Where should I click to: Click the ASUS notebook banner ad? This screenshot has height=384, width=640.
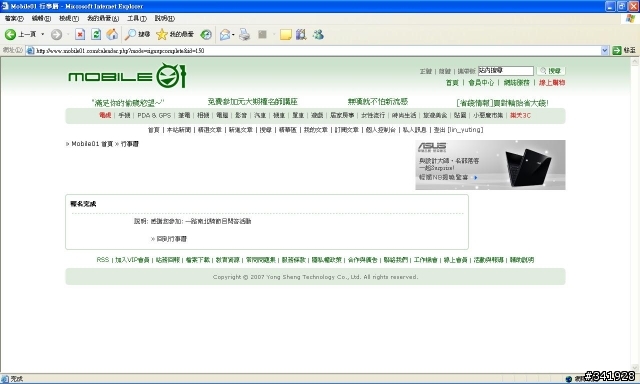490,165
